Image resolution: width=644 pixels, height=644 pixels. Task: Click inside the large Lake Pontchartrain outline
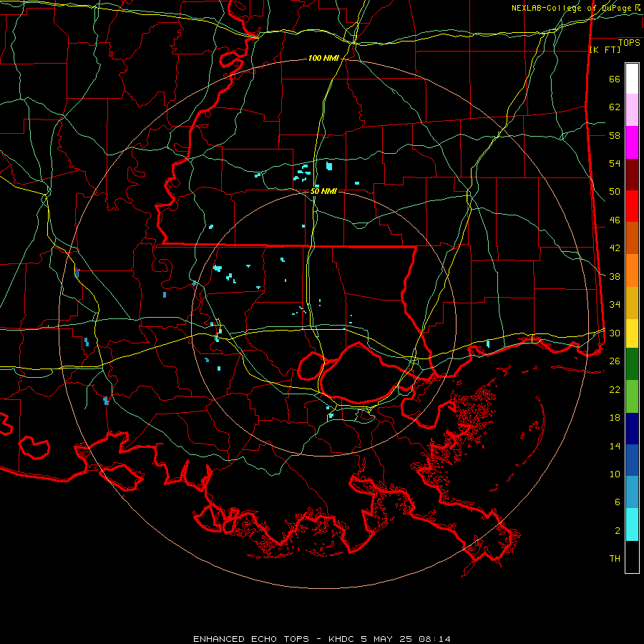click(x=359, y=374)
